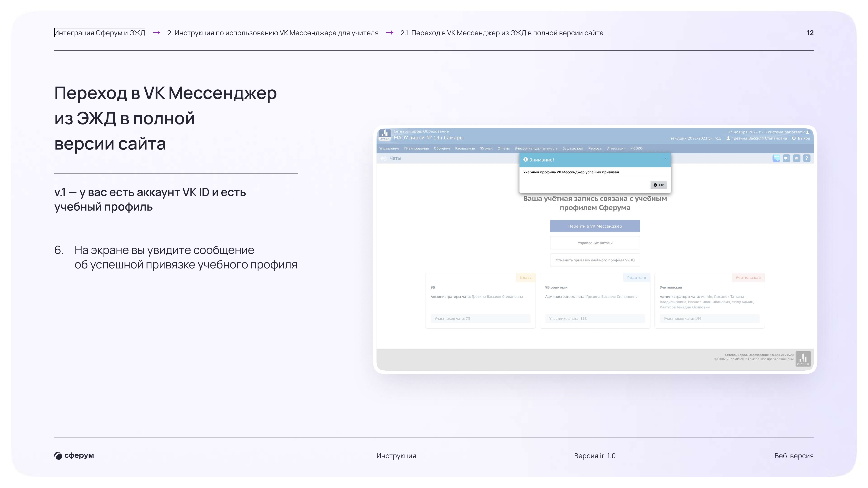Open the Журнал menu

tap(486, 149)
